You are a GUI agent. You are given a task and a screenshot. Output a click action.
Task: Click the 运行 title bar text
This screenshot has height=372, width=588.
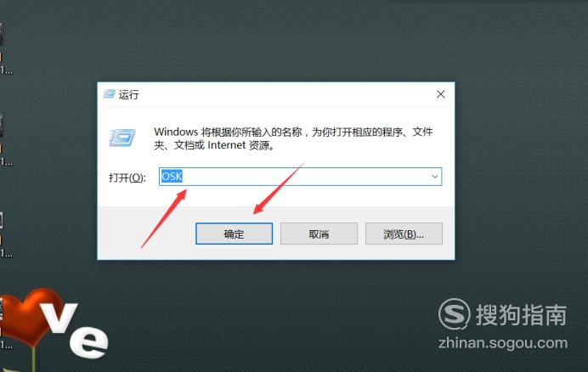pyautogui.click(x=128, y=94)
